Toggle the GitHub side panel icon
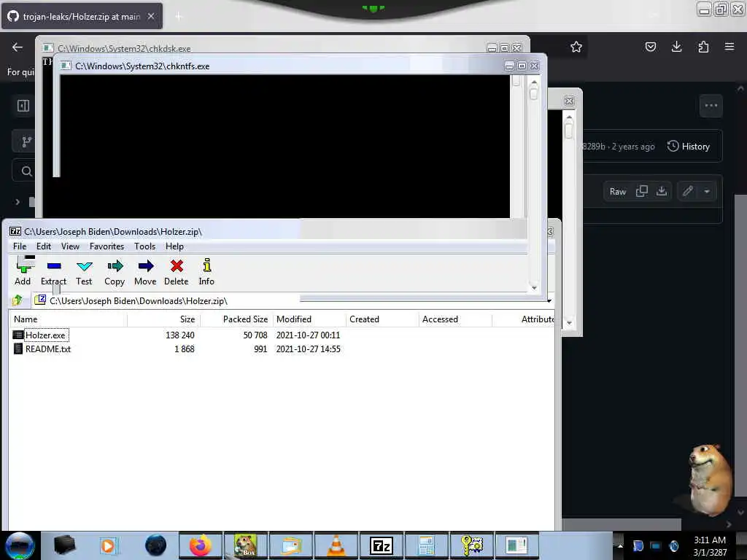The height and width of the screenshot is (560, 747). 23,106
